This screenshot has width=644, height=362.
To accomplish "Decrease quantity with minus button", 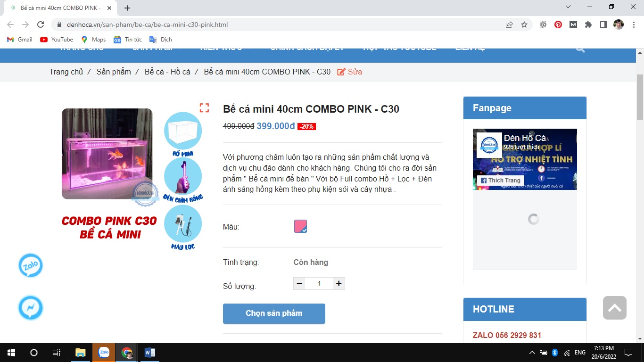I will pos(299,283).
